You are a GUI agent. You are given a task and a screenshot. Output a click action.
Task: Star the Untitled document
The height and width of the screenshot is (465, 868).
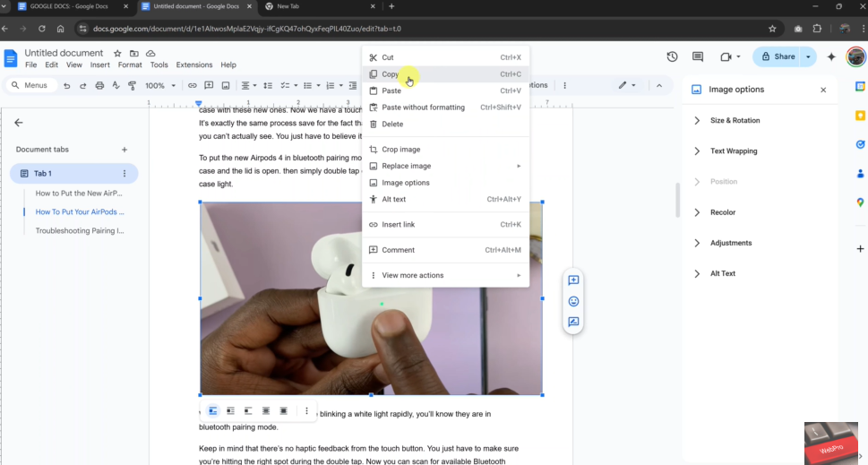pyautogui.click(x=117, y=54)
